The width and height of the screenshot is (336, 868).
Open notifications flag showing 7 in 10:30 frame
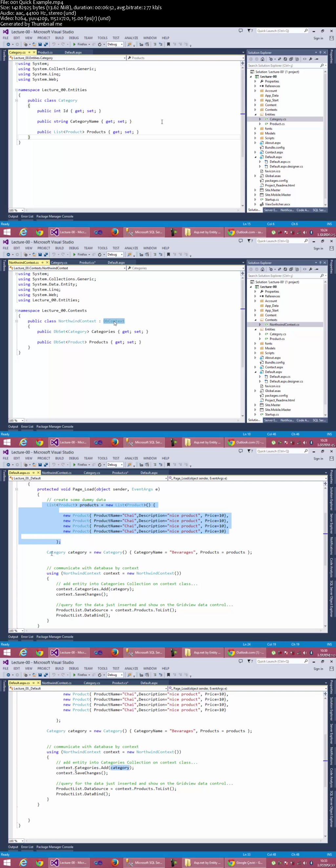click(250, 451)
